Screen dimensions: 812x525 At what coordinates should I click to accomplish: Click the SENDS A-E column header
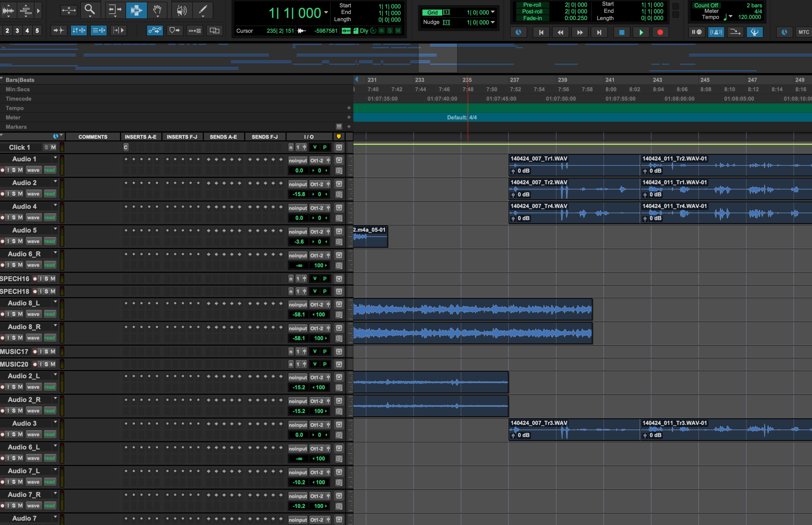[223, 136]
